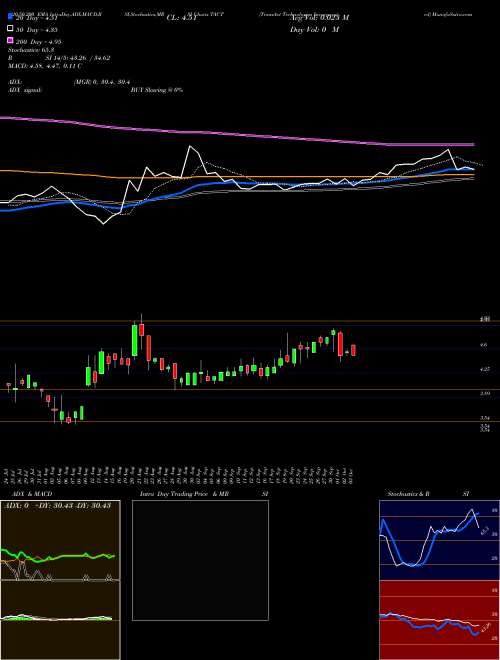Image resolution: width=500 pixels, height=660 pixels.
Task: Click the 4.25 price axis label
Action: click(x=484, y=369)
